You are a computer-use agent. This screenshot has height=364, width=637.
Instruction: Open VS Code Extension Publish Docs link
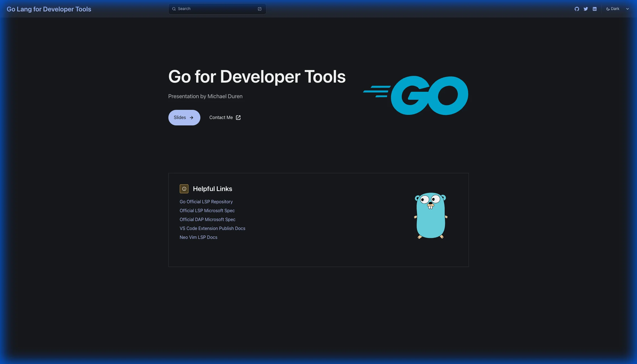(212, 228)
